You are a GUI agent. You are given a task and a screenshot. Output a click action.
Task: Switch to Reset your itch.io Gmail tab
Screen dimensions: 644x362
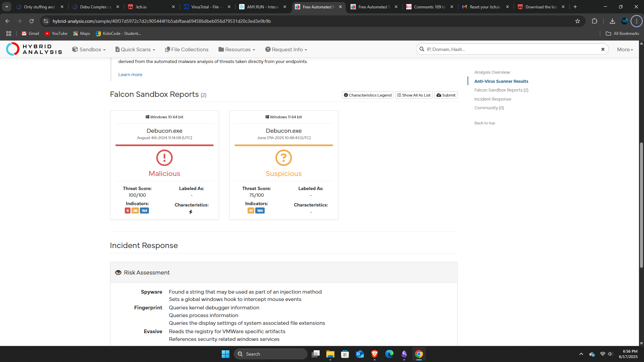[485, 7]
